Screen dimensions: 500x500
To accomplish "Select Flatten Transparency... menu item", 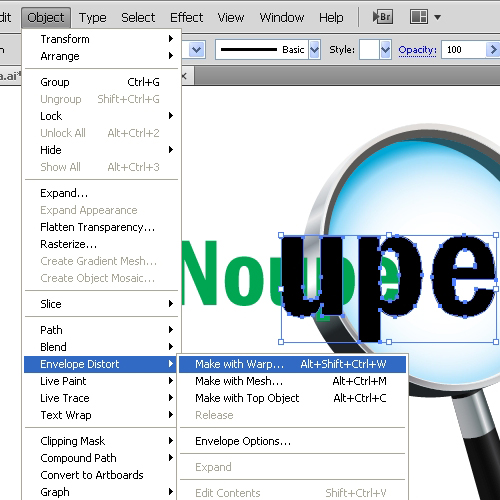I will click(x=101, y=227).
